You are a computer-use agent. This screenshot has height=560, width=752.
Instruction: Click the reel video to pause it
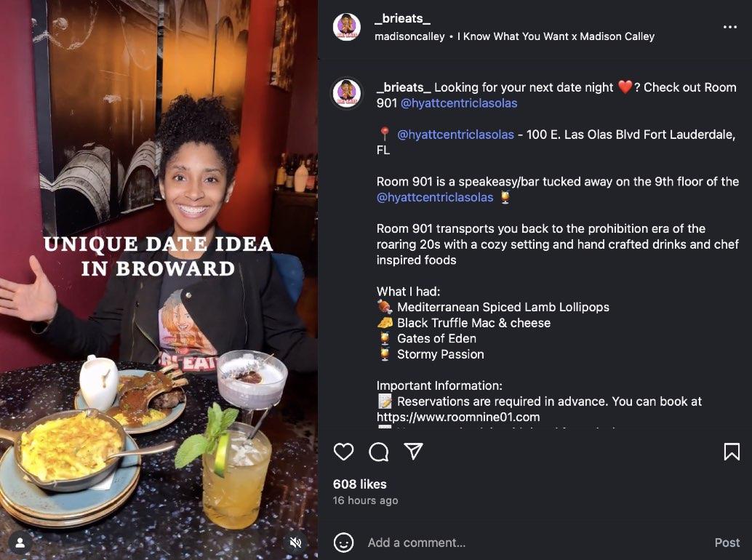[x=159, y=280]
